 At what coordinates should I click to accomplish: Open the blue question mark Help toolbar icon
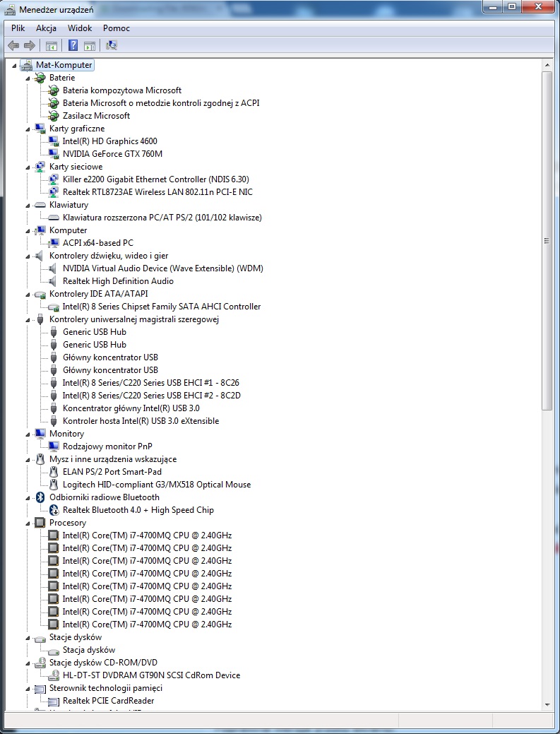click(x=73, y=45)
